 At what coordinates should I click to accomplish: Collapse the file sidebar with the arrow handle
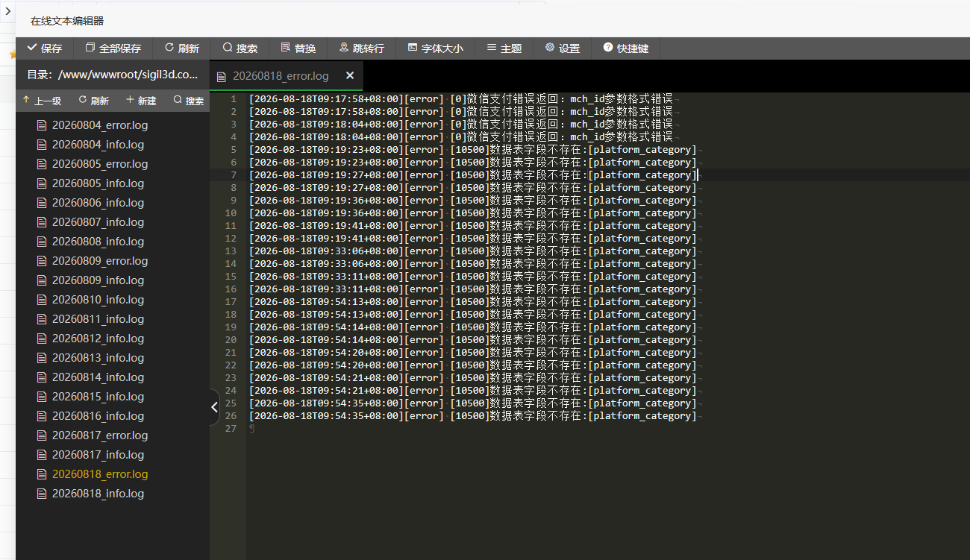(x=214, y=407)
